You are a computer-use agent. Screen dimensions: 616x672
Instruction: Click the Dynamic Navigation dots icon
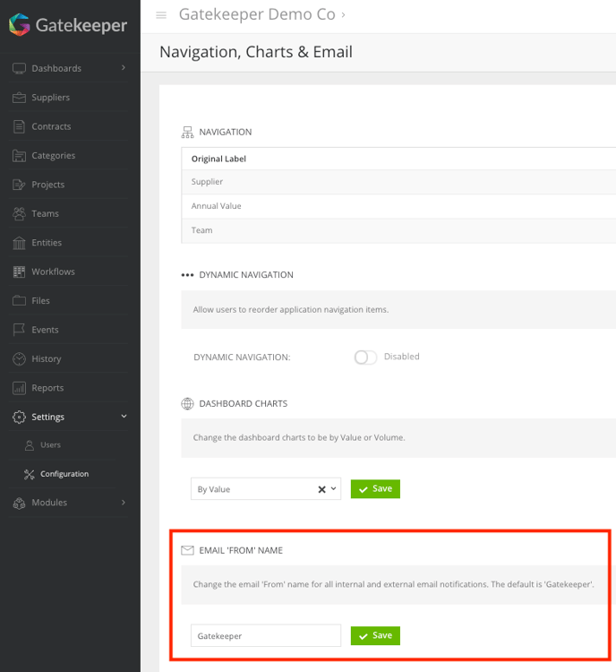point(187,275)
